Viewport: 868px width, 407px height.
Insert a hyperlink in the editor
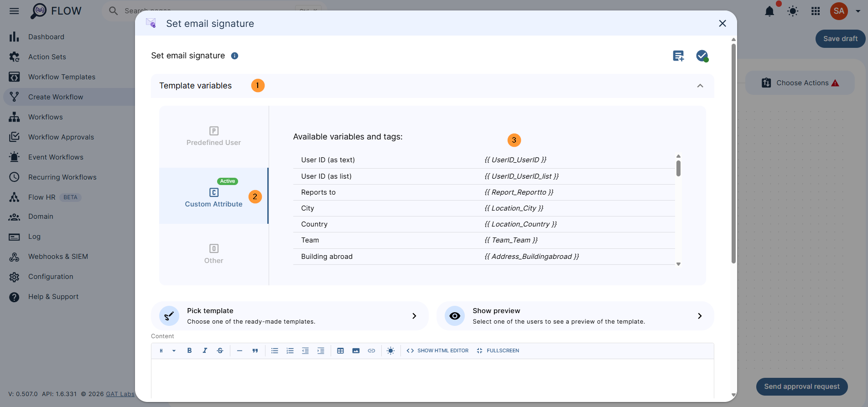click(x=371, y=351)
